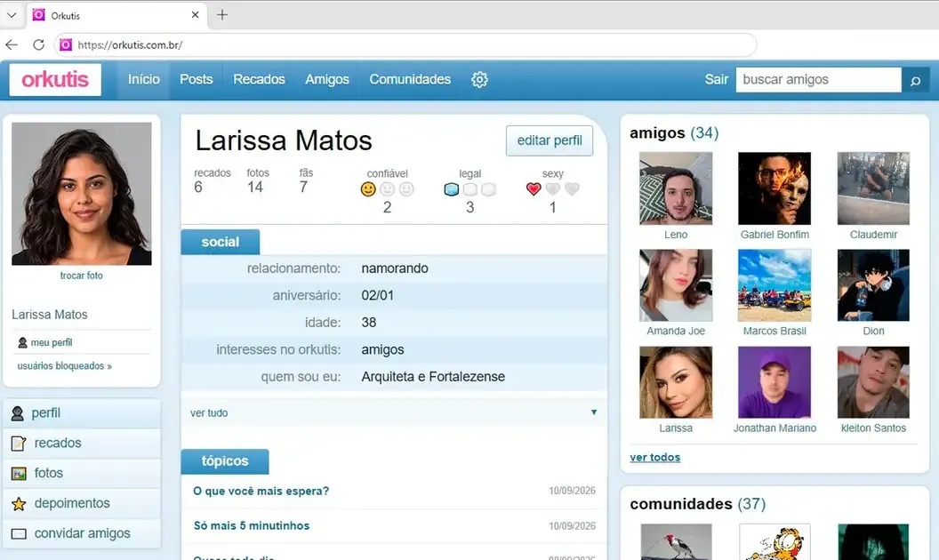Select the tópicos tab
Viewport: 939px width, 560px height.
pos(225,461)
